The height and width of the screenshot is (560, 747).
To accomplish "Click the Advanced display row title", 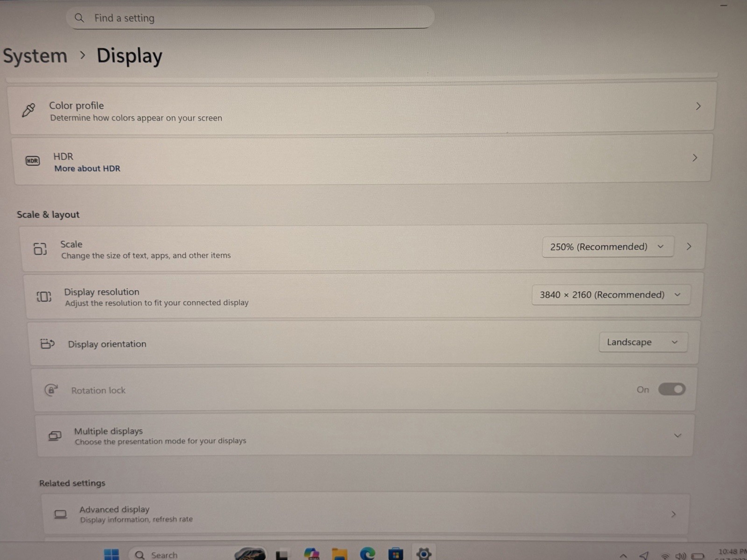I will tap(114, 509).
